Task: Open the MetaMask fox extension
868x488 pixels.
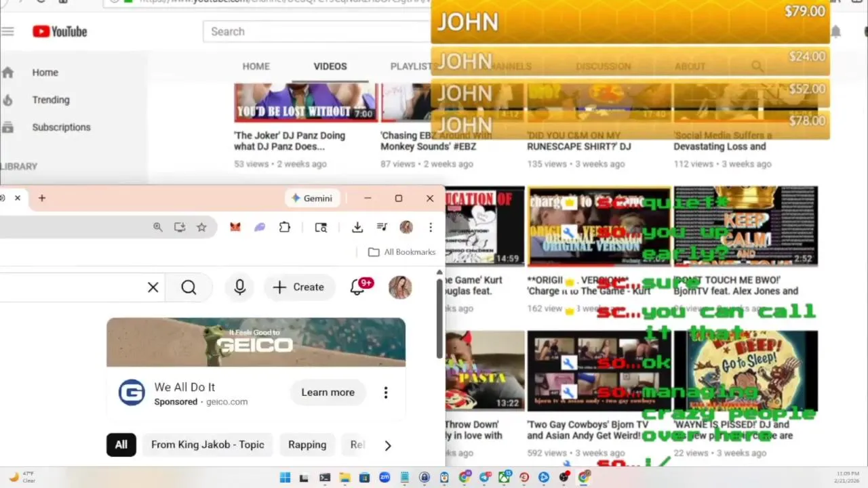Action: tap(235, 228)
